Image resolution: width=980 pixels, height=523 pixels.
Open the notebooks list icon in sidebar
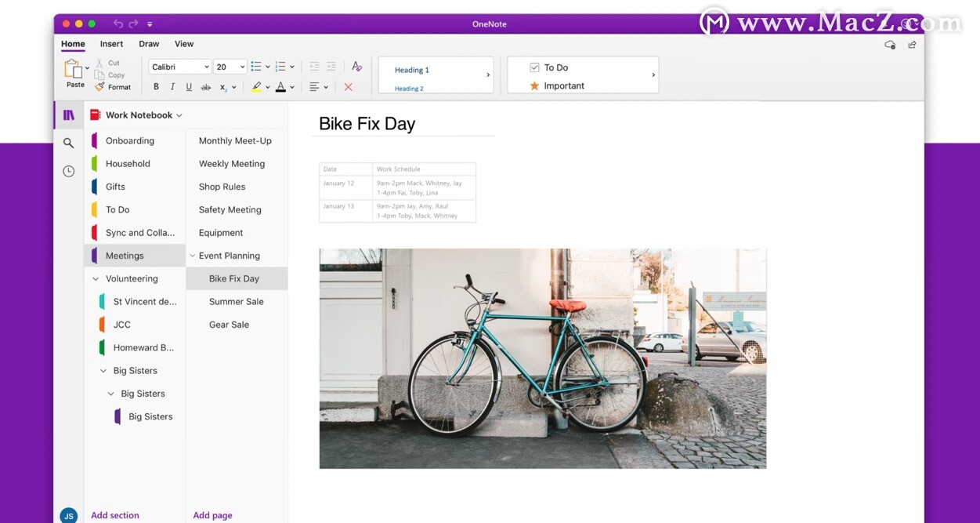pos(69,115)
